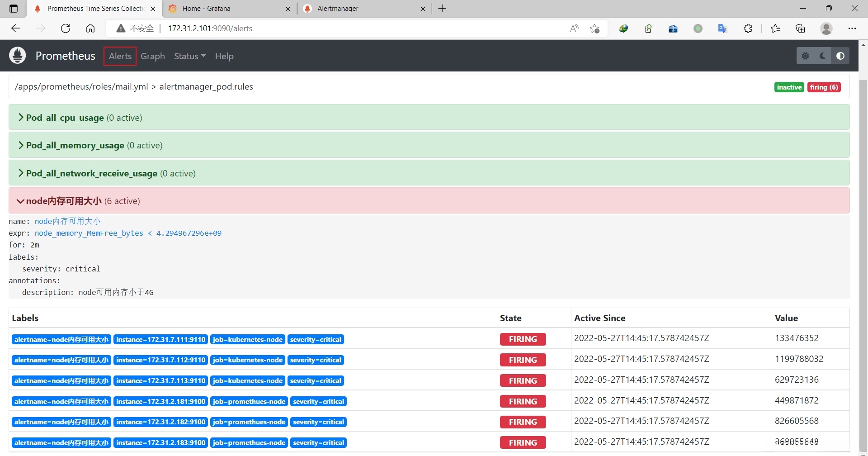Click the Prometheus brand name link
The height and width of the screenshot is (456, 868).
[66, 56]
